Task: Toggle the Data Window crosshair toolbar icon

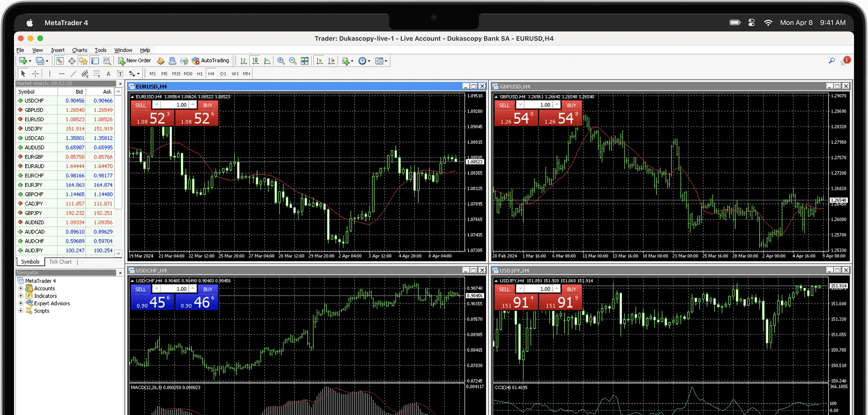Action: point(72,61)
